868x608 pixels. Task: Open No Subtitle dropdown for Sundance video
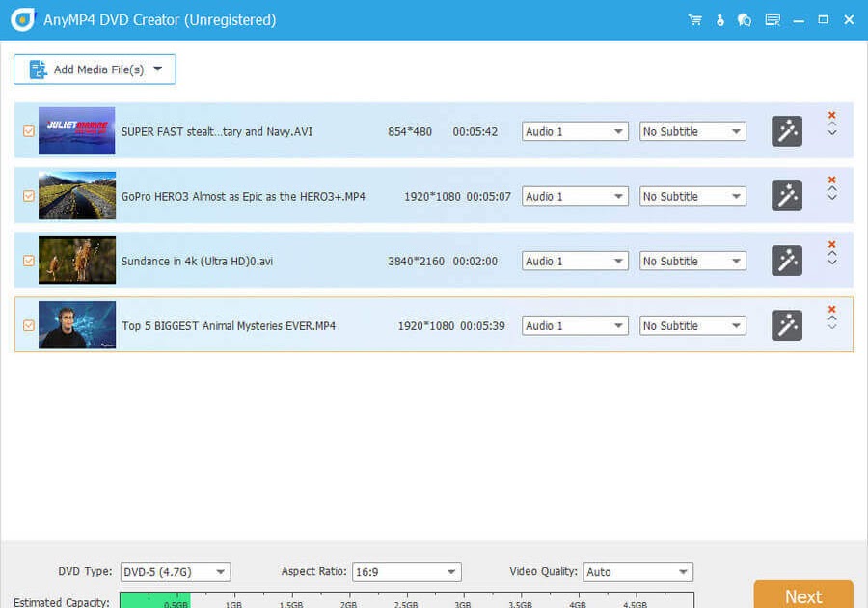[692, 261]
